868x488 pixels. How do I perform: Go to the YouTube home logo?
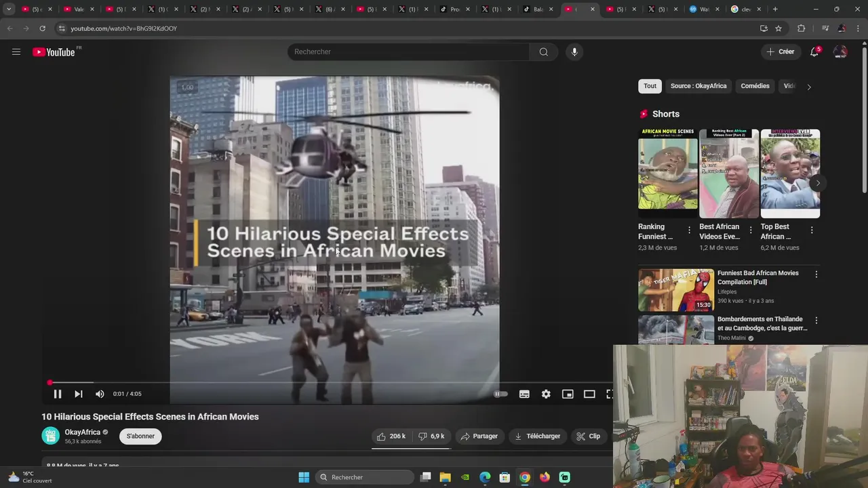[54, 52]
